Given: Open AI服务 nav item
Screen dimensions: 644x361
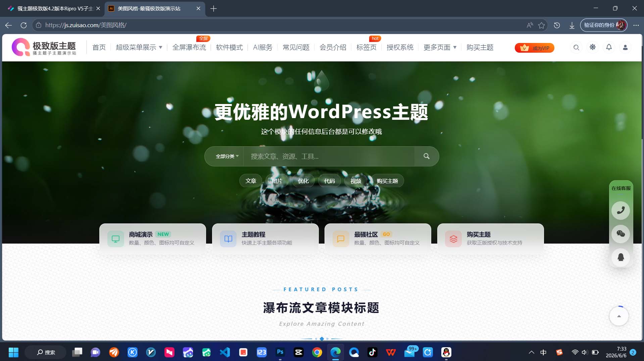Looking at the screenshot, I should pyautogui.click(x=263, y=47).
